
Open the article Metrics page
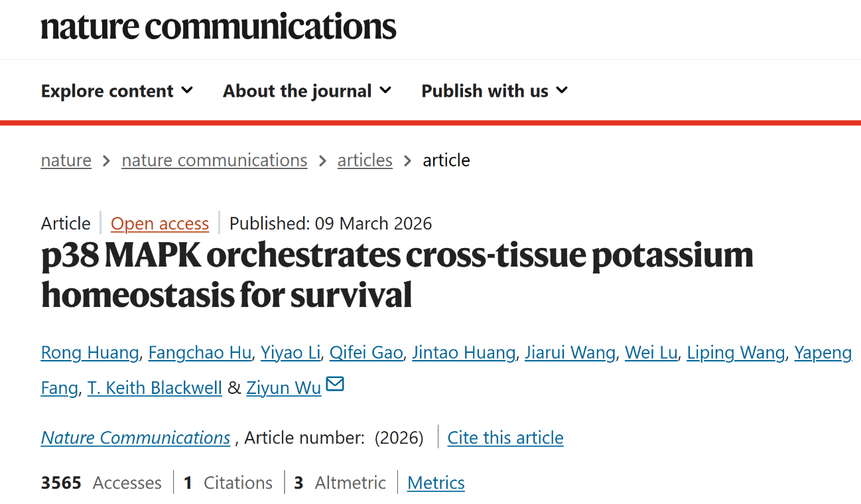436,483
